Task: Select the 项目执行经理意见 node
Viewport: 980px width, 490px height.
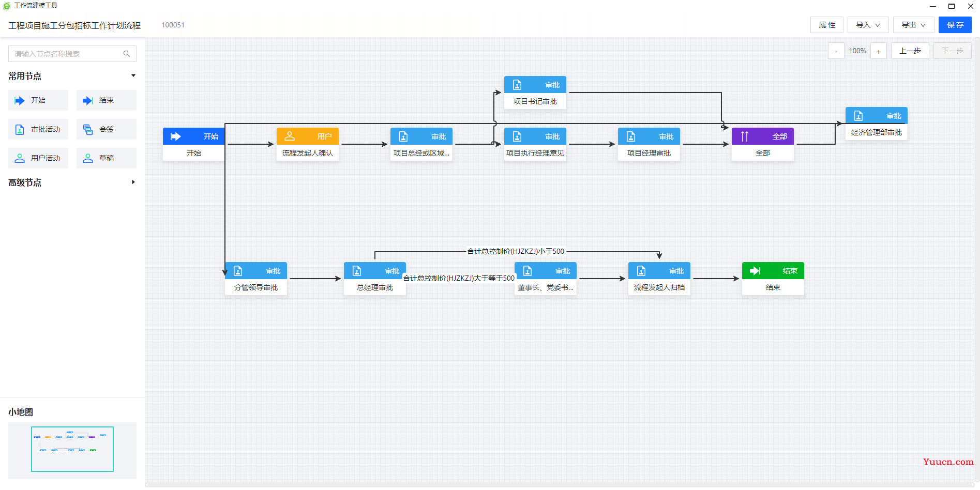Action: pos(535,144)
